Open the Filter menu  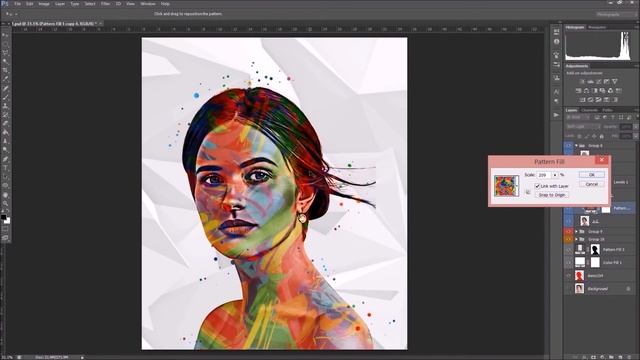pyautogui.click(x=105, y=4)
